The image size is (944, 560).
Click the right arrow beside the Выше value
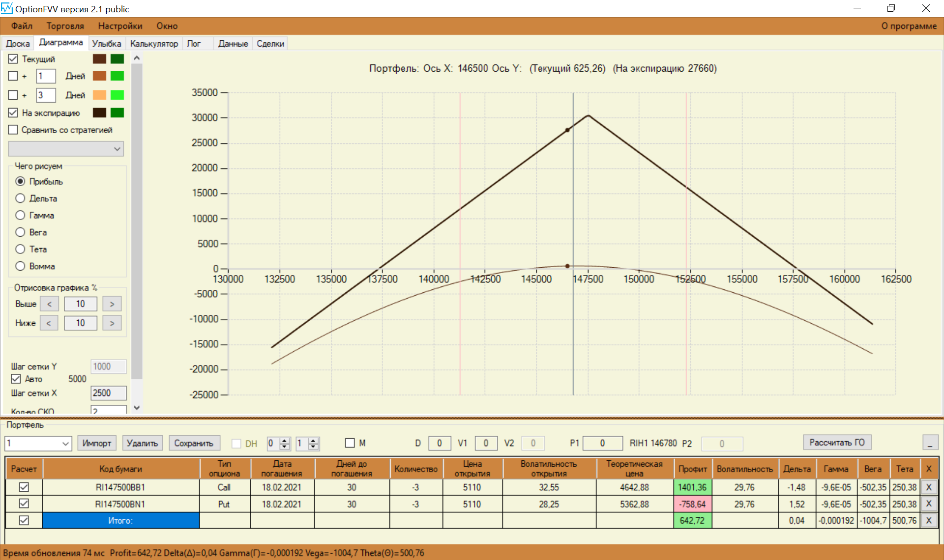[112, 304]
